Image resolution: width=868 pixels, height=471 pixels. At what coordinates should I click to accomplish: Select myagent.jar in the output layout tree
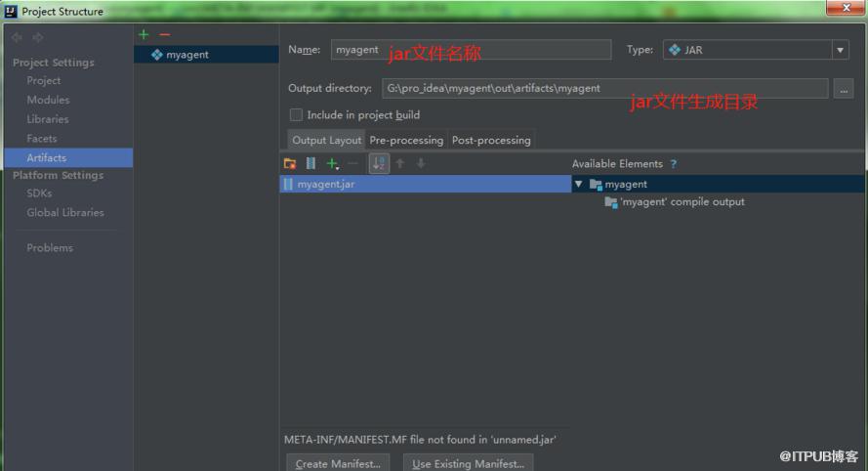tap(425, 184)
